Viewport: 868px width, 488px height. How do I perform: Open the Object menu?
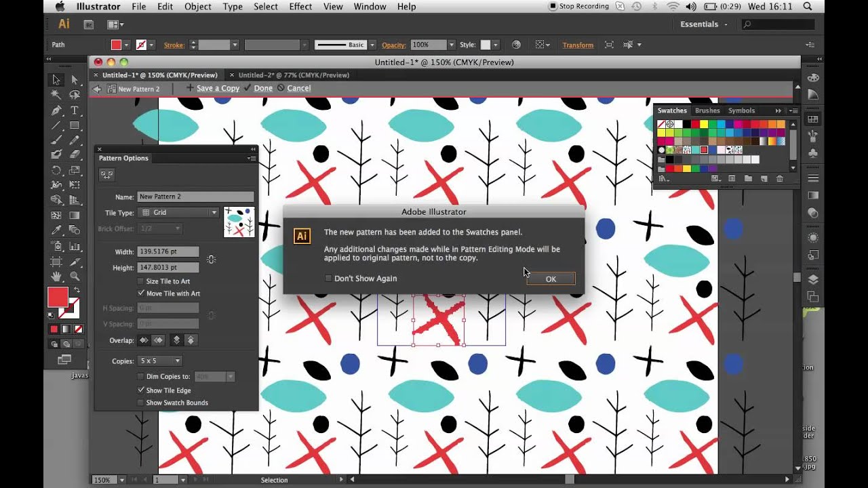coord(198,6)
